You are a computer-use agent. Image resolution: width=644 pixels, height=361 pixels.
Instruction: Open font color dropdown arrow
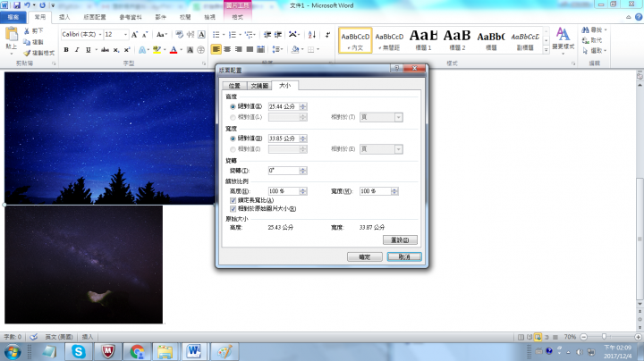coord(181,50)
